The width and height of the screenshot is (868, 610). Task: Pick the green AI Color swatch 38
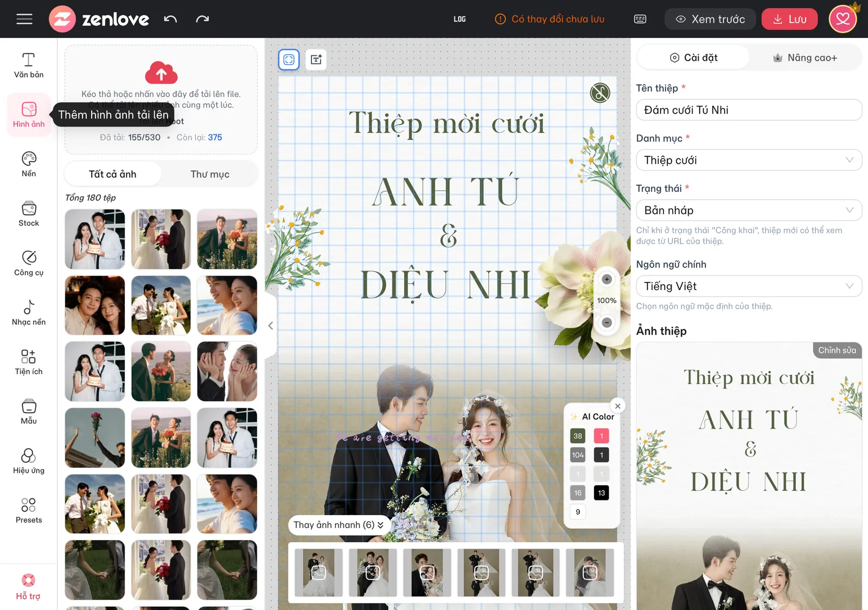(x=578, y=436)
